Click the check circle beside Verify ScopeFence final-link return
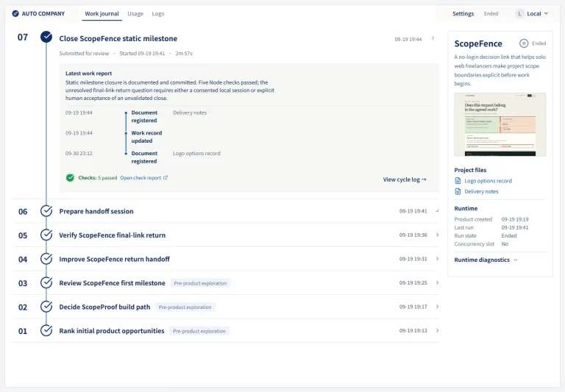 click(46, 235)
